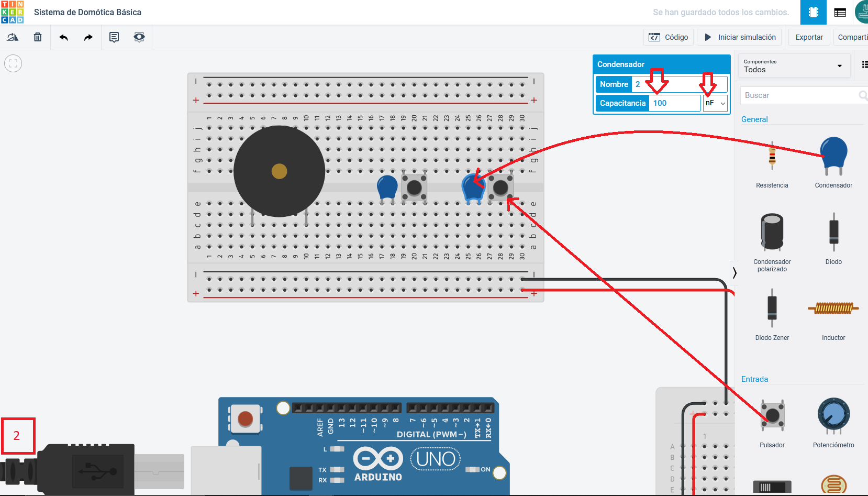Start simulation with Iniciar simulación

coord(740,37)
